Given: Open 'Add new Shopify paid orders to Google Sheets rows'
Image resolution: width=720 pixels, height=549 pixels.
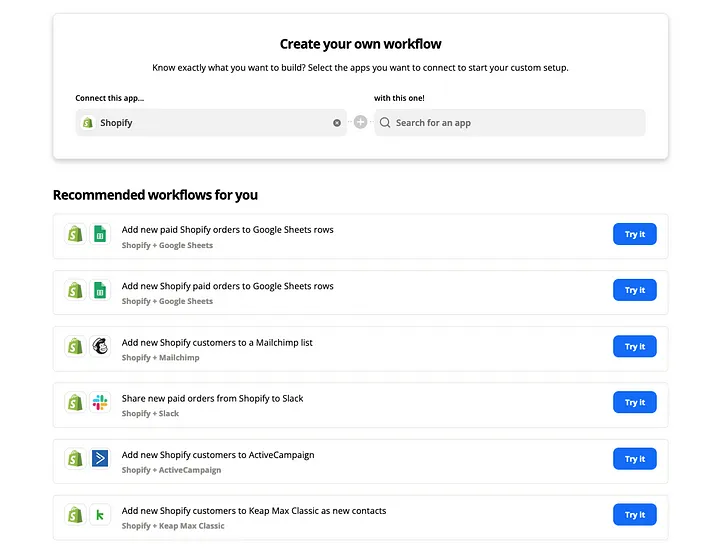Looking at the screenshot, I should [x=227, y=286].
